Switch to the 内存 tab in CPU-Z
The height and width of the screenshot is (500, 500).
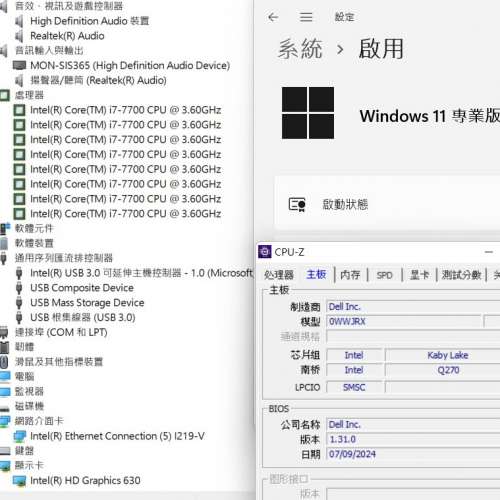(x=350, y=275)
